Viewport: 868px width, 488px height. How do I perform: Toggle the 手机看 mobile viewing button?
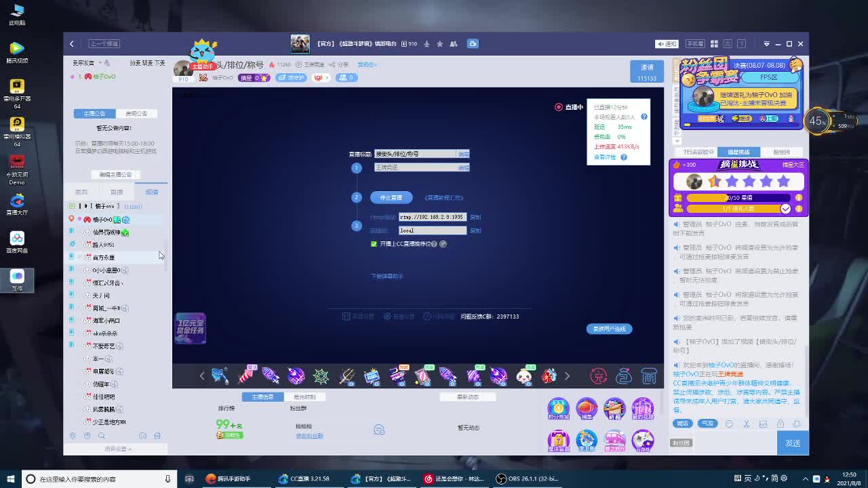click(x=695, y=43)
